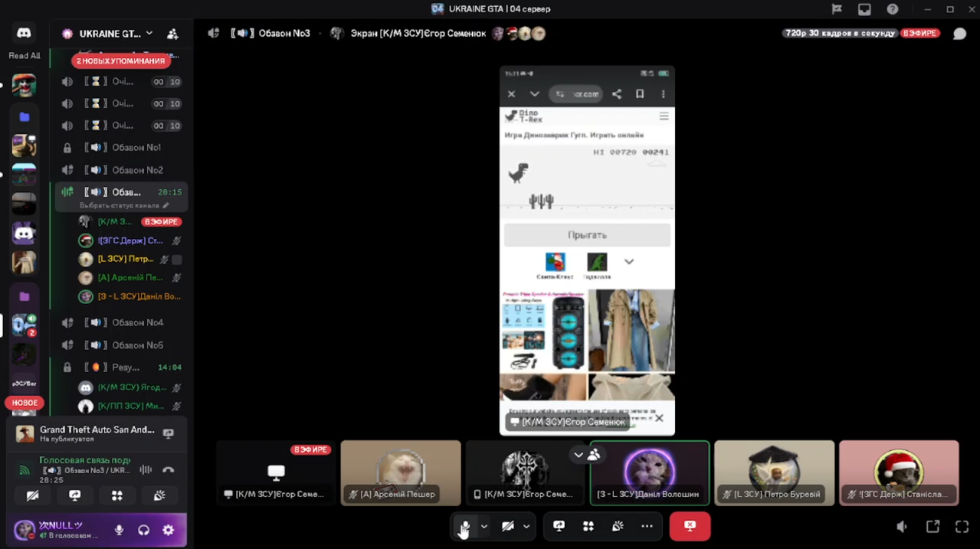The height and width of the screenshot is (549, 980).
Task: Open the inbox icon in title bar
Action: [864, 9]
